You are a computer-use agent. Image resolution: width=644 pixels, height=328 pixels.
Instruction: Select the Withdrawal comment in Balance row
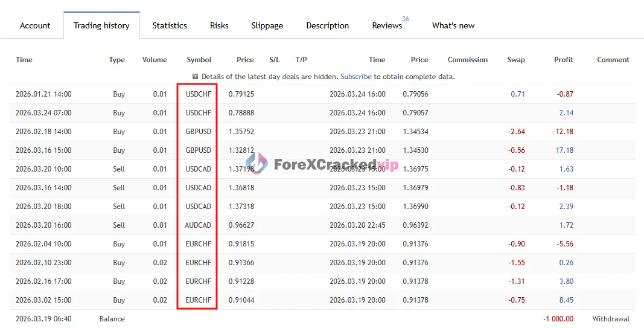coord(611,319)
